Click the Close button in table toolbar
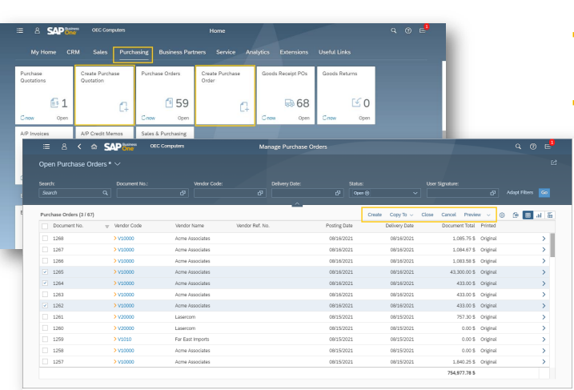The height and width of the screenshot is (390, 574). click(427, 215)
